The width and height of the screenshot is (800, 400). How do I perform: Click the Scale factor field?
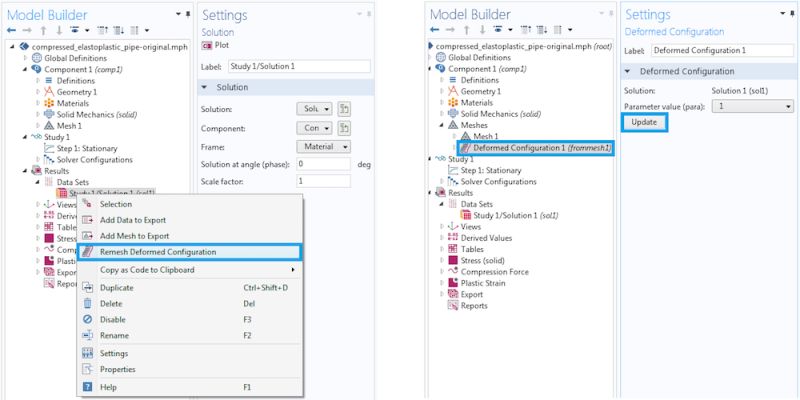coord(323,181)
